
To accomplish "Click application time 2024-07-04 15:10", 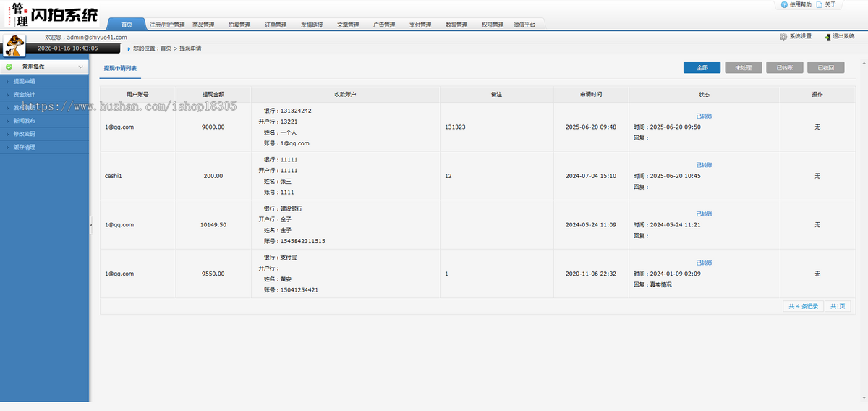I will point(591,176).
